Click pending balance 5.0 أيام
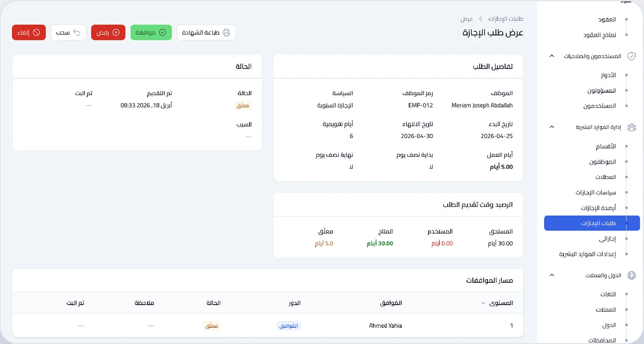Image resolution: width=644 pixels, height=344 pixels. point(324,243)
